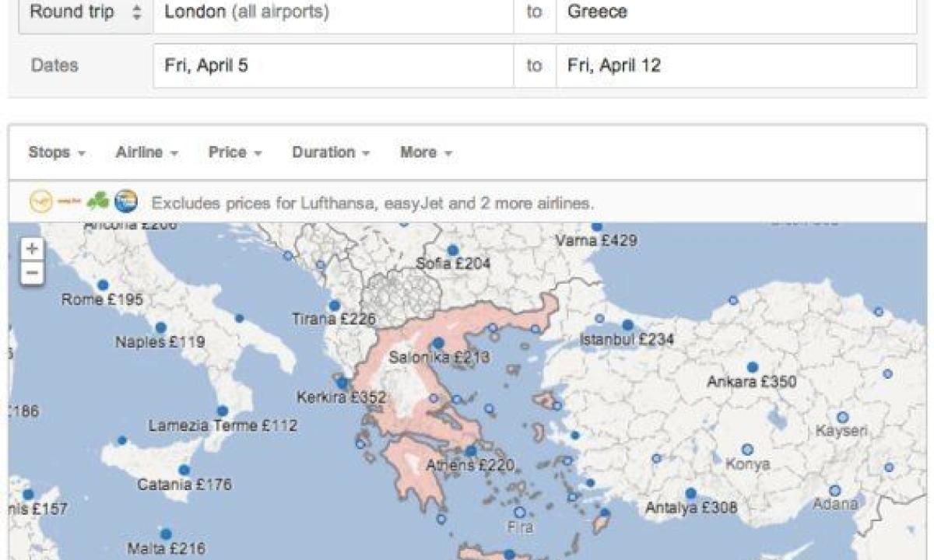Open the More filters menu
The height and width of the screenshot is (560, 934).
coord(425,152)
